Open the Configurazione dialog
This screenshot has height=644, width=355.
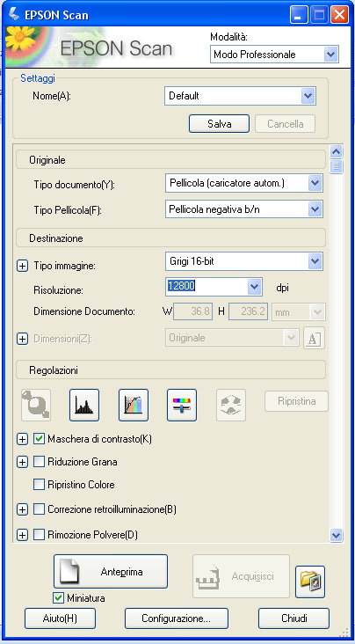coord(176,618)
